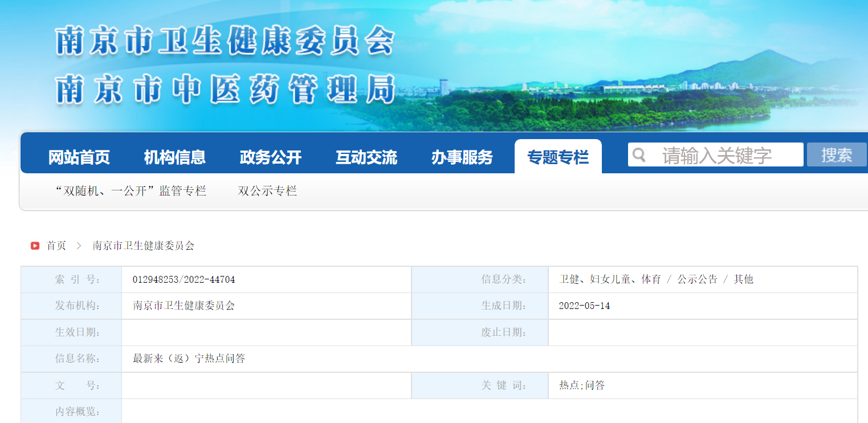868x423 pixels.
Task: Click the date value 2022-05-14
Action: click(x=584, y=306)
